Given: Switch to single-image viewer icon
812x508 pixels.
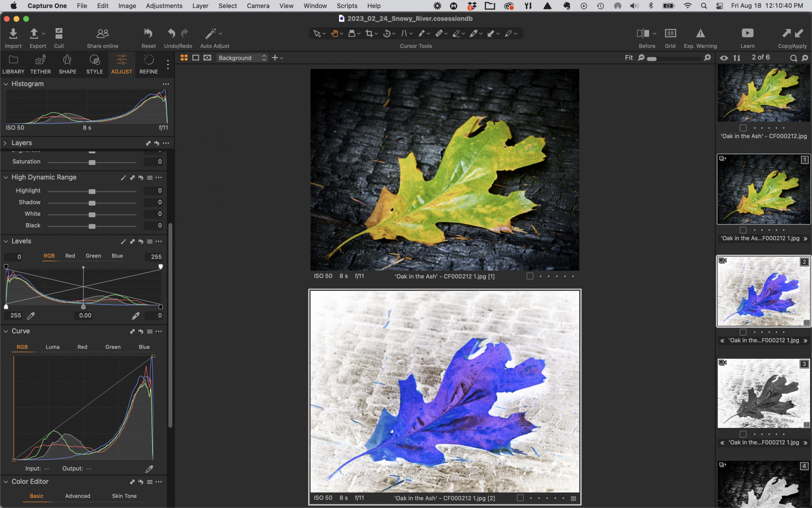Looking at the screenshot, I should click(196, 58).
